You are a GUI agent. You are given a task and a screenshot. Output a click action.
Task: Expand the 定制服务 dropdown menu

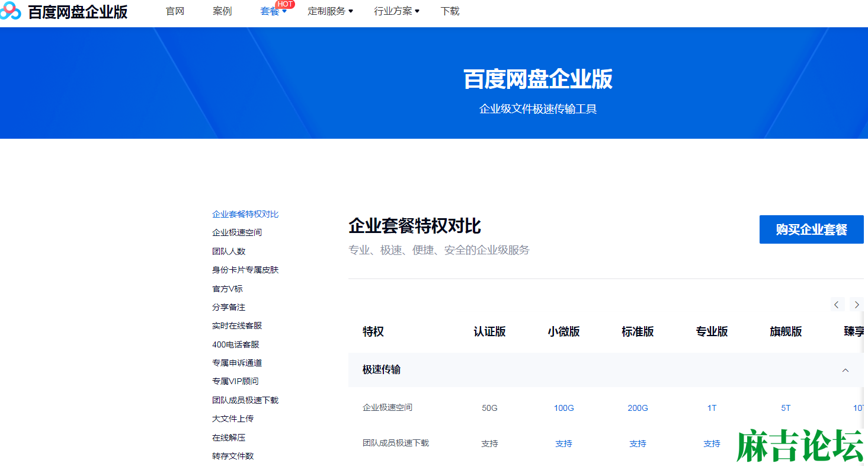tap(330, 11)
